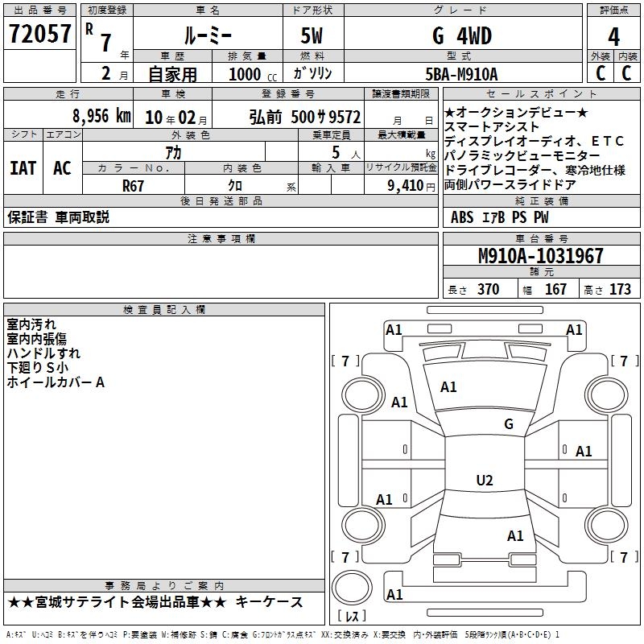The width and height of the screenshot is (644, 644).
Task: Select the spare tire レス label
Action: (352, 615)
